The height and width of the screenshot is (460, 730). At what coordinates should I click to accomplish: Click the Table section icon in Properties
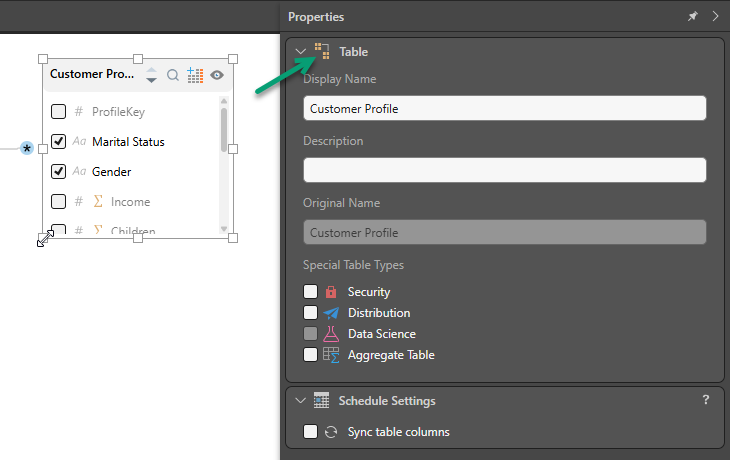coord(322,51)
